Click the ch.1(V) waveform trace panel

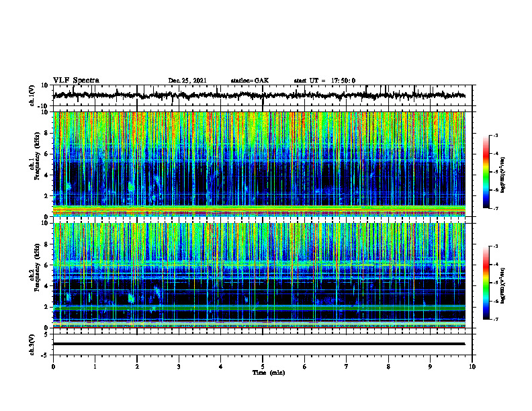point(263,95)
